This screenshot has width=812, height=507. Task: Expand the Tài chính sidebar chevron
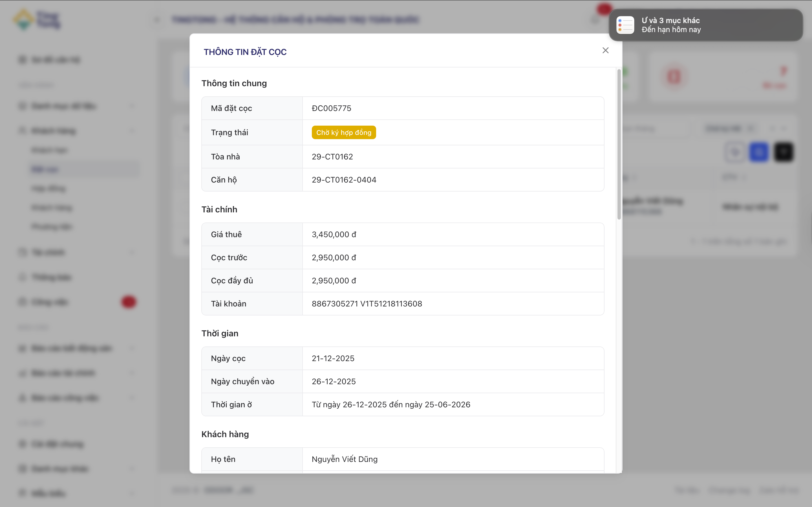tap(132, 252)
